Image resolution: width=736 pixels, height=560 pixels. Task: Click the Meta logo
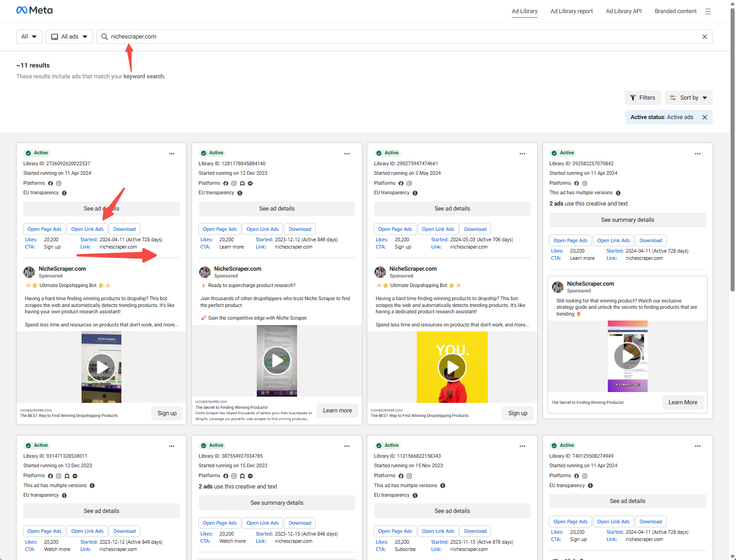34,10
